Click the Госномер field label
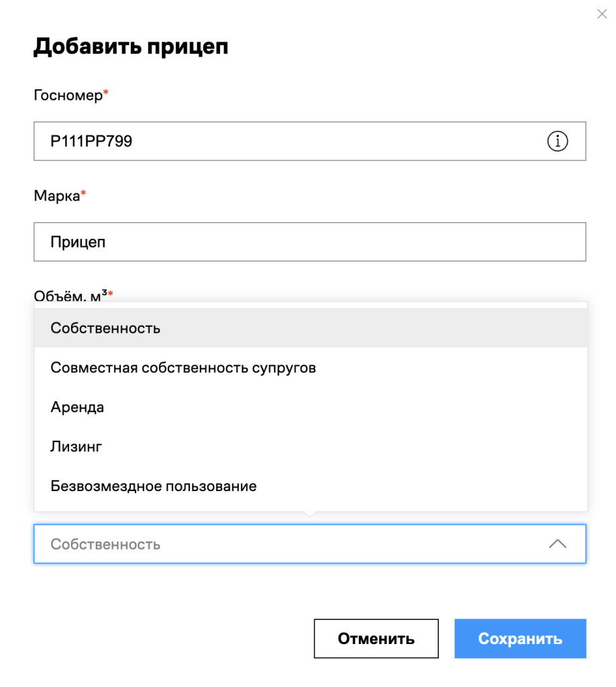This screenshot has width=616, height=687. click(x=68, y=95)
